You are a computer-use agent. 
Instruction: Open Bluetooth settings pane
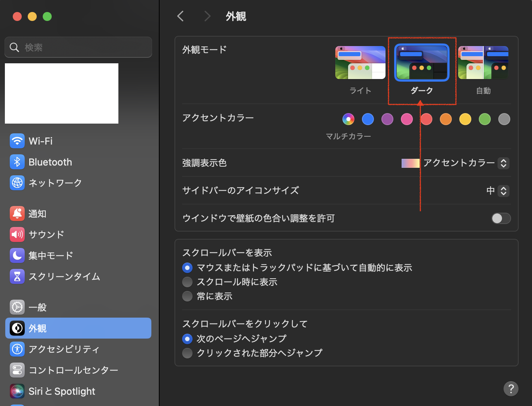[x=50, y=162]
